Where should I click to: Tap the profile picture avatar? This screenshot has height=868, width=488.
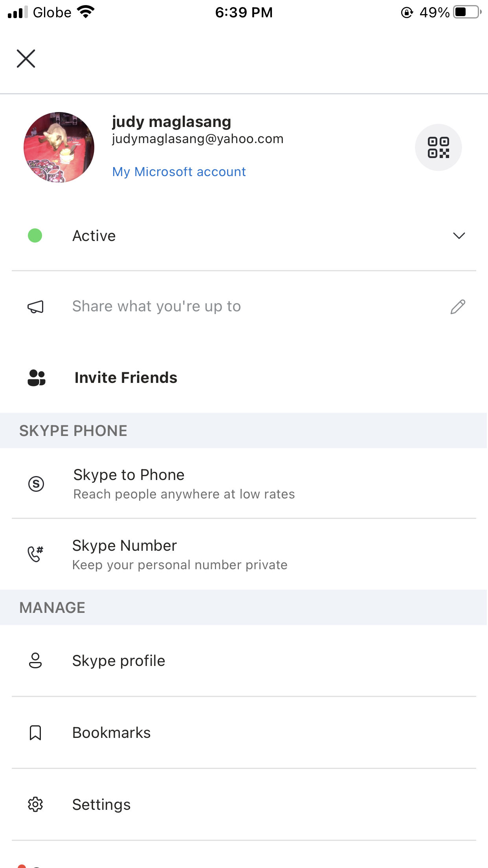pos(59,147)
